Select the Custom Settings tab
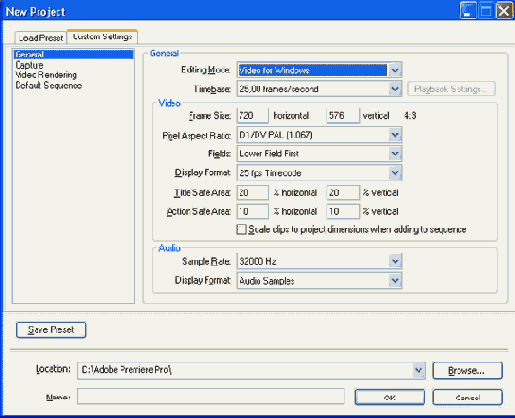The width and height of the screenshot is (515, 418). pos(102,37)
